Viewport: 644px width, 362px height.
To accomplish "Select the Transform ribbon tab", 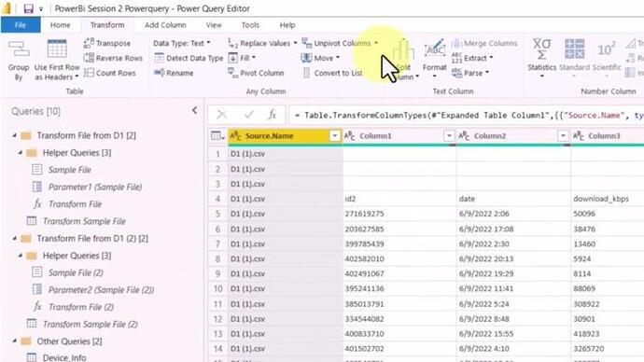I will (107, 25).
